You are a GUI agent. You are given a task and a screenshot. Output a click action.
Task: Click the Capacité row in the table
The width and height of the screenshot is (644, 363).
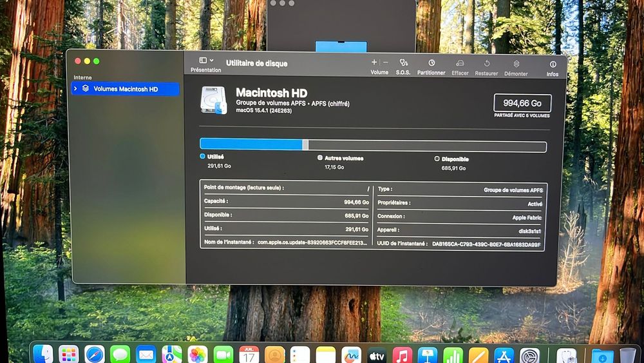(x=287, y=201)
